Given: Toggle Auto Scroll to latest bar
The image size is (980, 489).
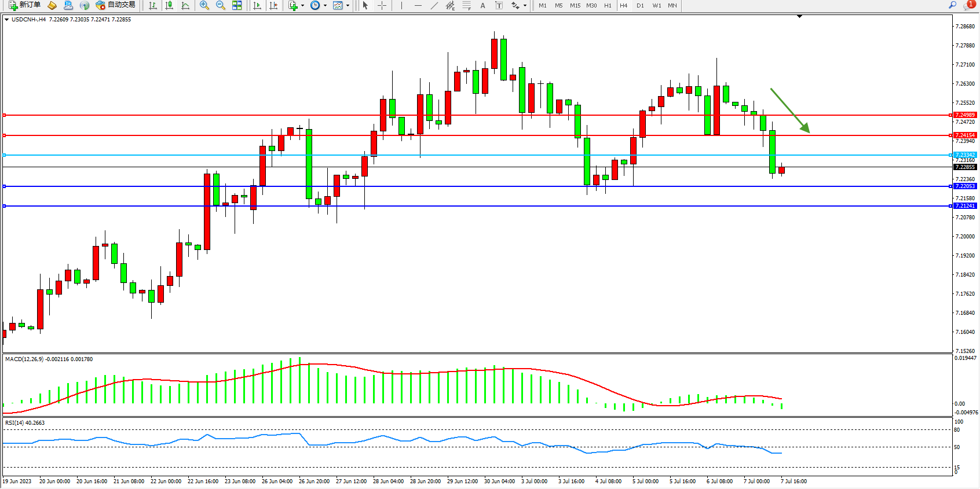Looking at the screenshot, I should (x=257, y=5).
